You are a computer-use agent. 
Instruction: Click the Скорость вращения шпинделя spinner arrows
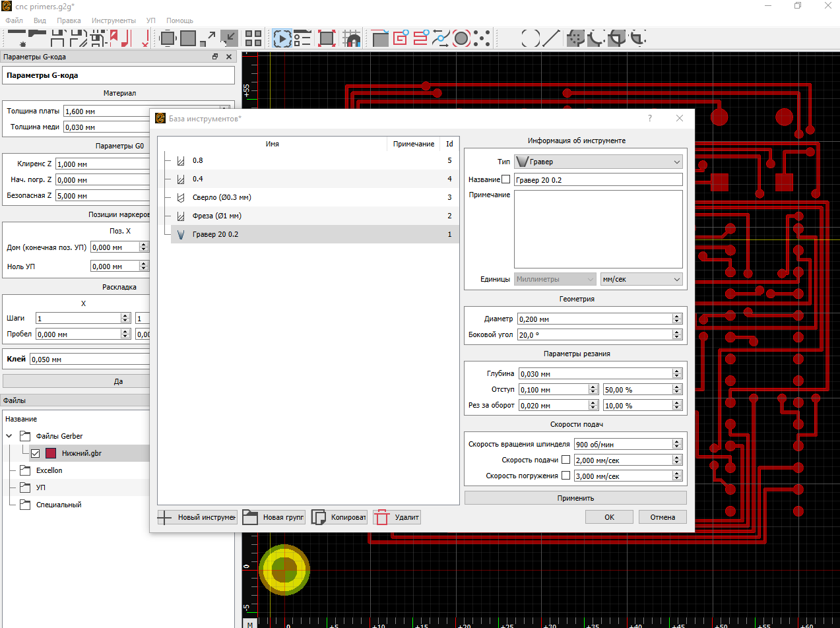(676, 444)
